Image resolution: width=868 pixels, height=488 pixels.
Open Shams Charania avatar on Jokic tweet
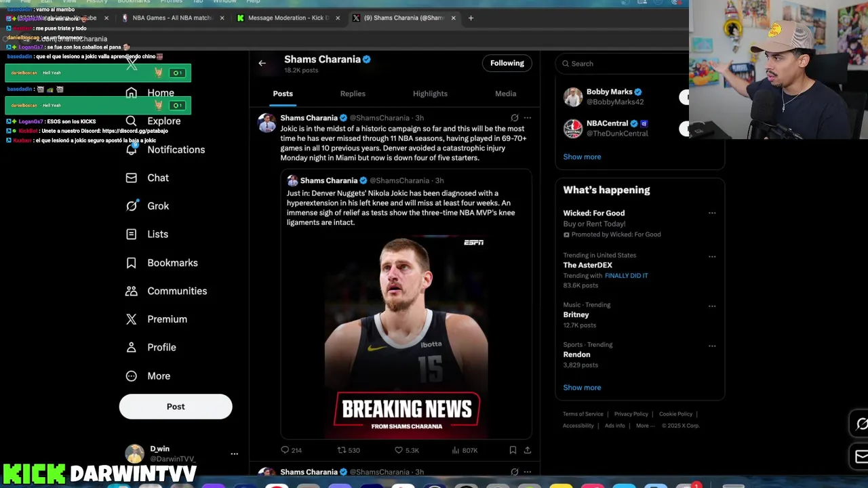point(267,123)
